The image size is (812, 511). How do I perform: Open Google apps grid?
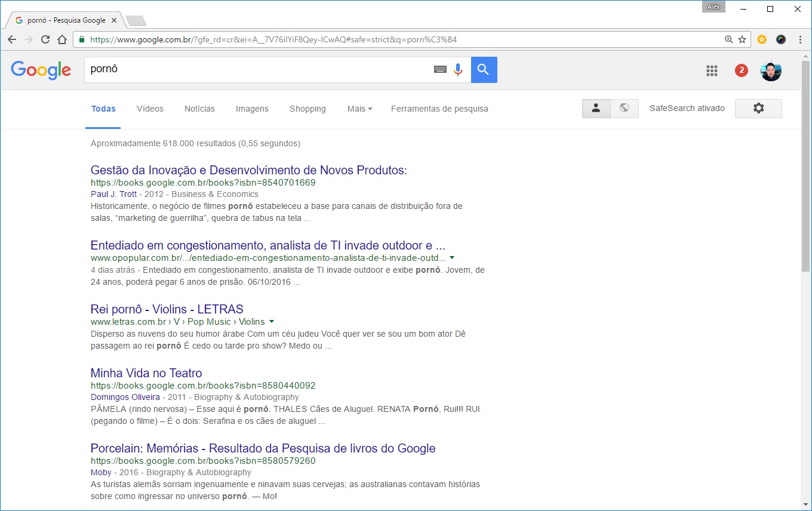[712, 71]
